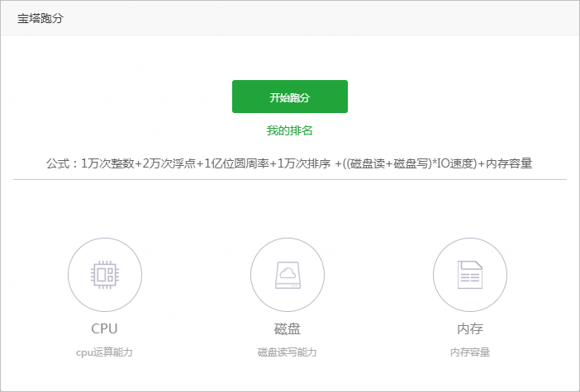Click the 内存 heading label
580x392 pixels.
(470, 328)
